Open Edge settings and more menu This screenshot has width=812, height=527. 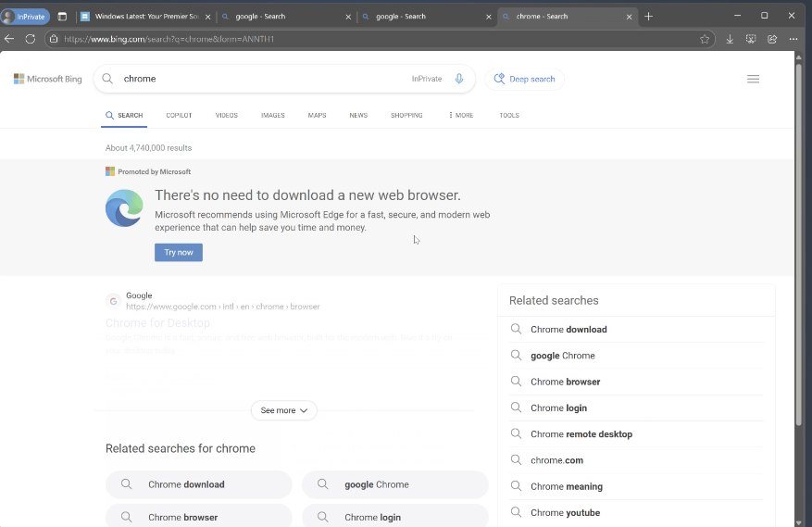tap(793, 39)
